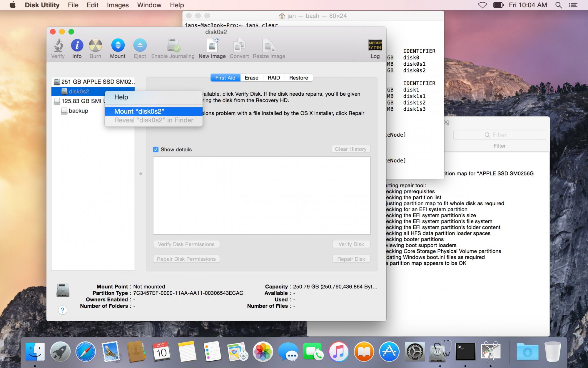
Task: Click the New Image toolbar icon
Action: tap(212, 49)
